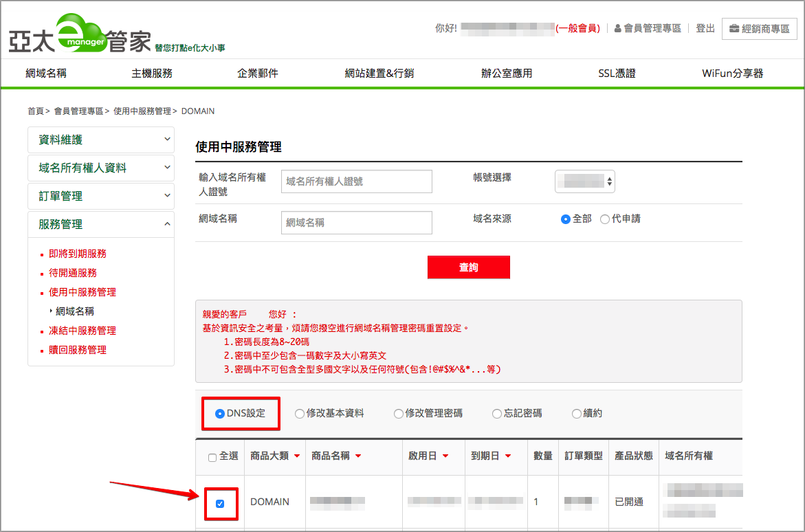Screen dimensions: 805x532
Task: Click the 訂單類型 column header
Action: [x=583, y=456]
